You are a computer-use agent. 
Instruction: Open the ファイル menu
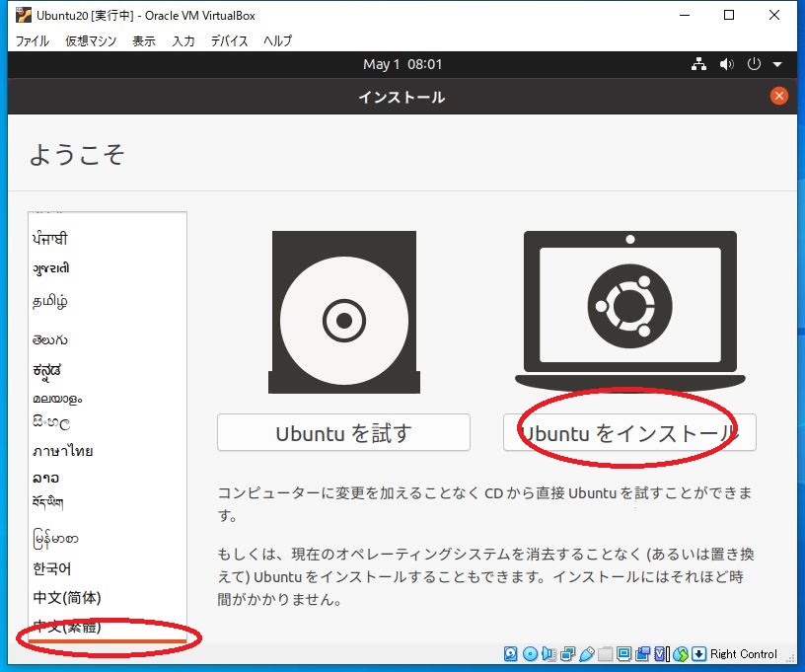32,41
